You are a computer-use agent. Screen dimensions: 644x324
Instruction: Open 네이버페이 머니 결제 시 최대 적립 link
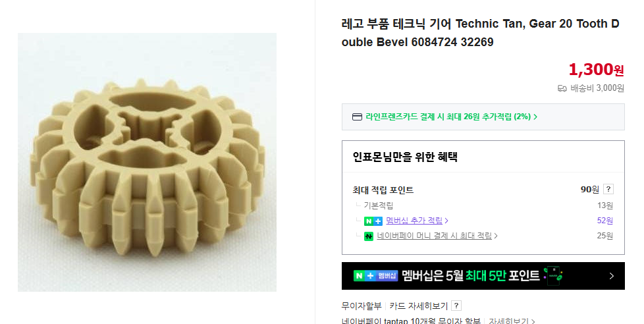pyautogui.click(x=434, y=236)
